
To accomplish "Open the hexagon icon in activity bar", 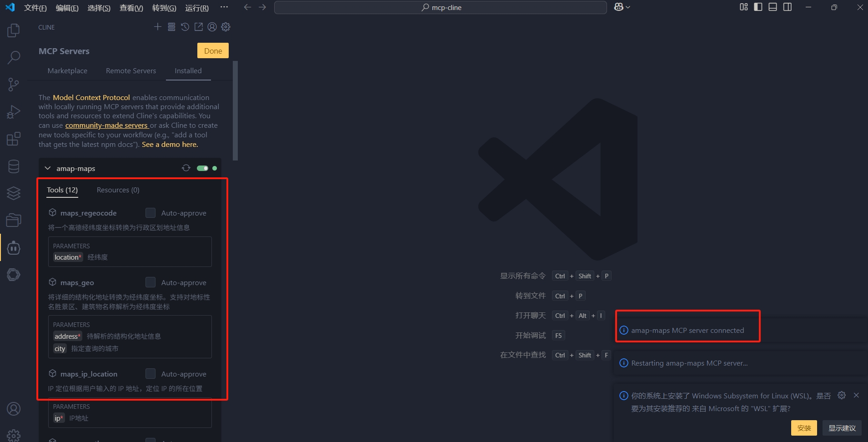I will tap(14, 275).
